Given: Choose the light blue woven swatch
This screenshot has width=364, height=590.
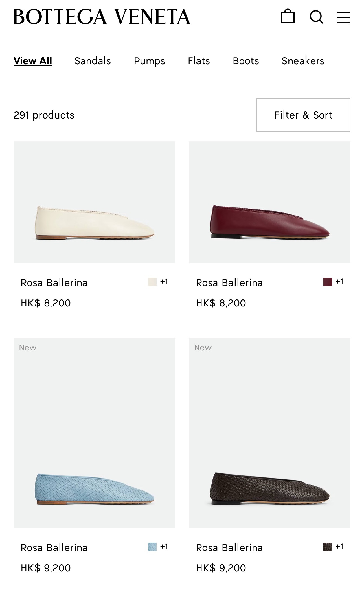Looking at the screenshot, I should pyautogui.click(x=152, y=547).
